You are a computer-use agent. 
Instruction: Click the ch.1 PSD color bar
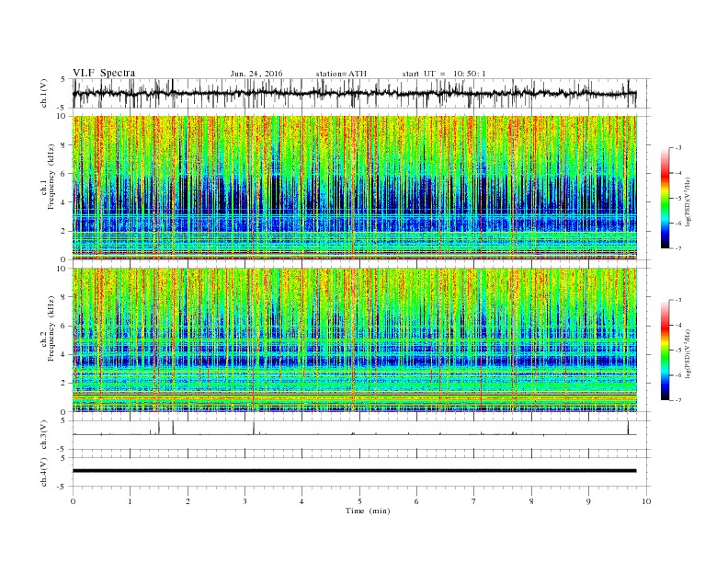(665, 199)
